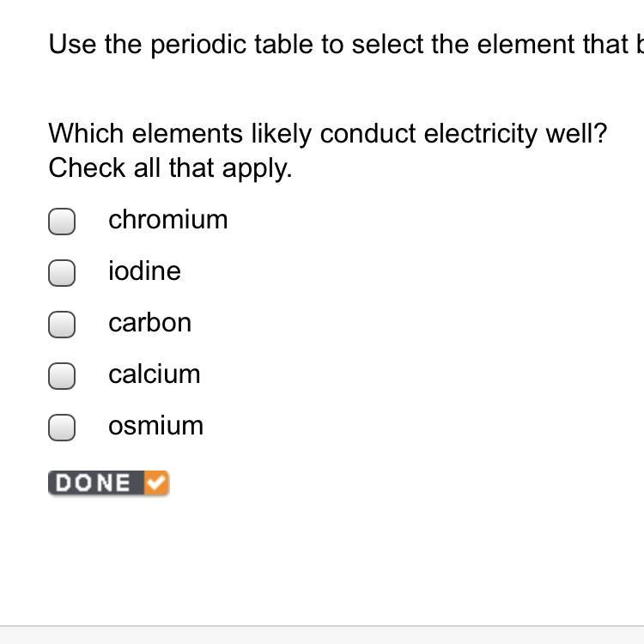This screenshot has width=644, height=644.
Task: Check the chromium checkbox
Action: coord(62,222)
